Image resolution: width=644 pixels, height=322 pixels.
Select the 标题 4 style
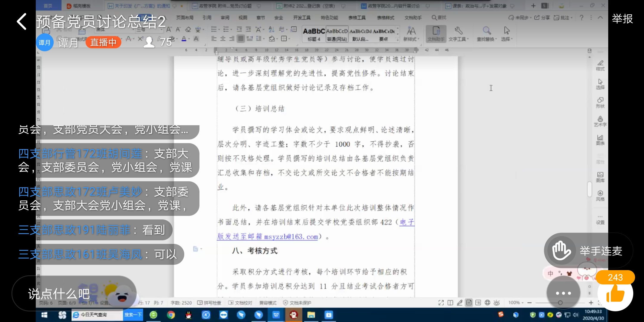point(314,34)
